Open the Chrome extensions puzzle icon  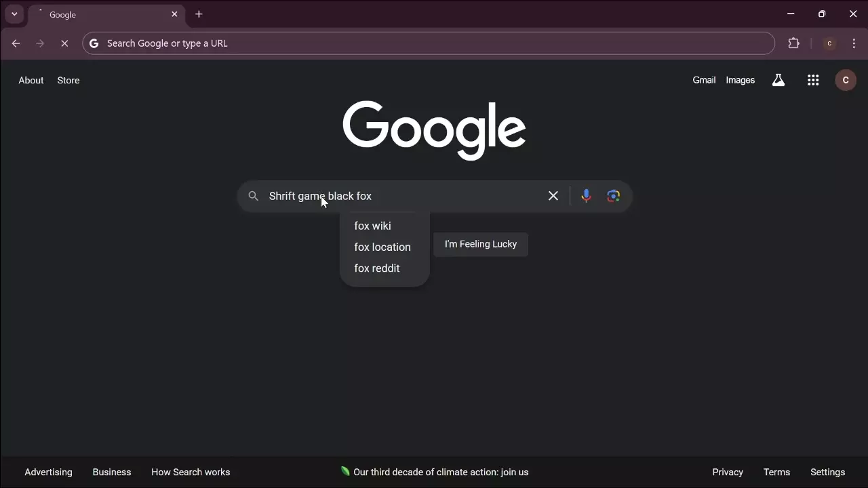pos(794,43)
